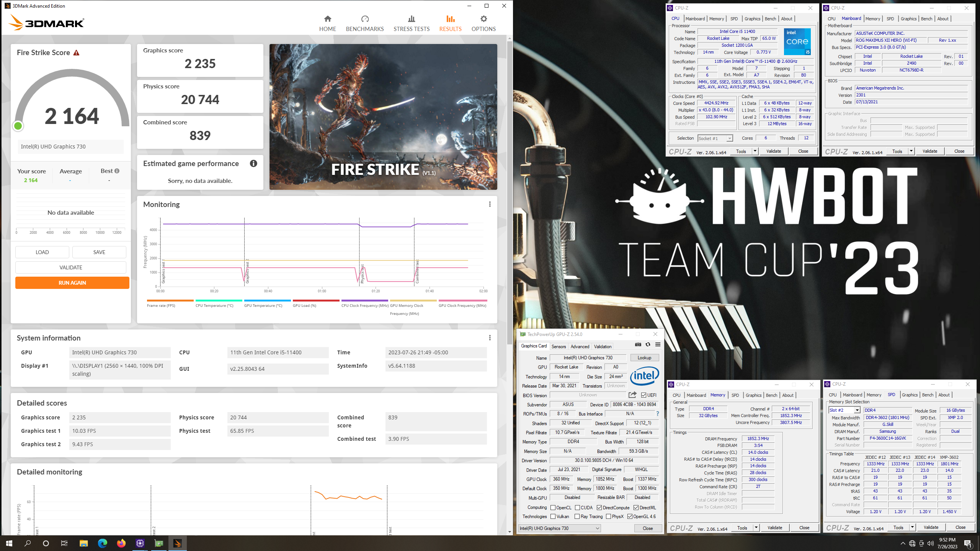Click LOAD result button
This screenshot has height=551, width=980.
pos(42,252)
